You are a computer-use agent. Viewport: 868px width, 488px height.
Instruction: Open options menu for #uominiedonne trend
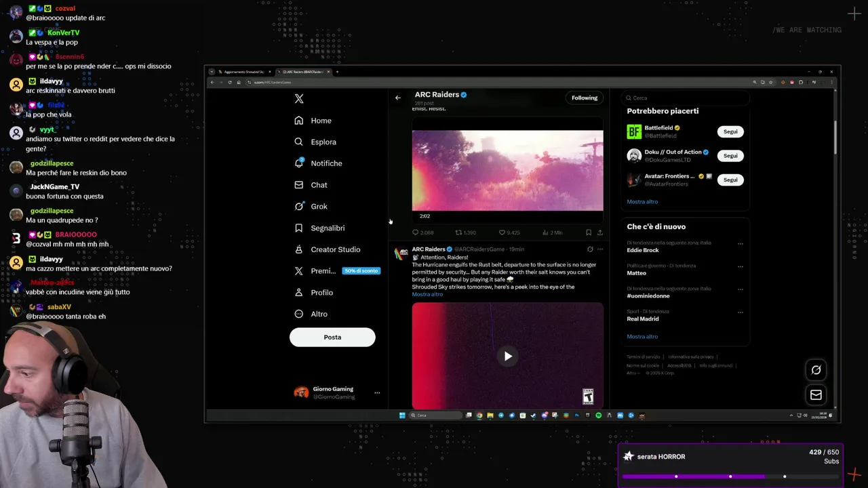pyautogui.click(x=740, y=289)
